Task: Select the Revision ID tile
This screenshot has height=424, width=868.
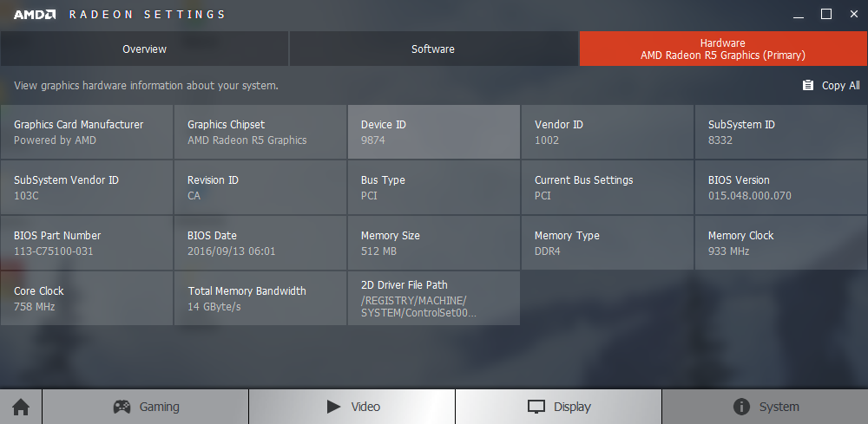Action: tap(260, 187)
